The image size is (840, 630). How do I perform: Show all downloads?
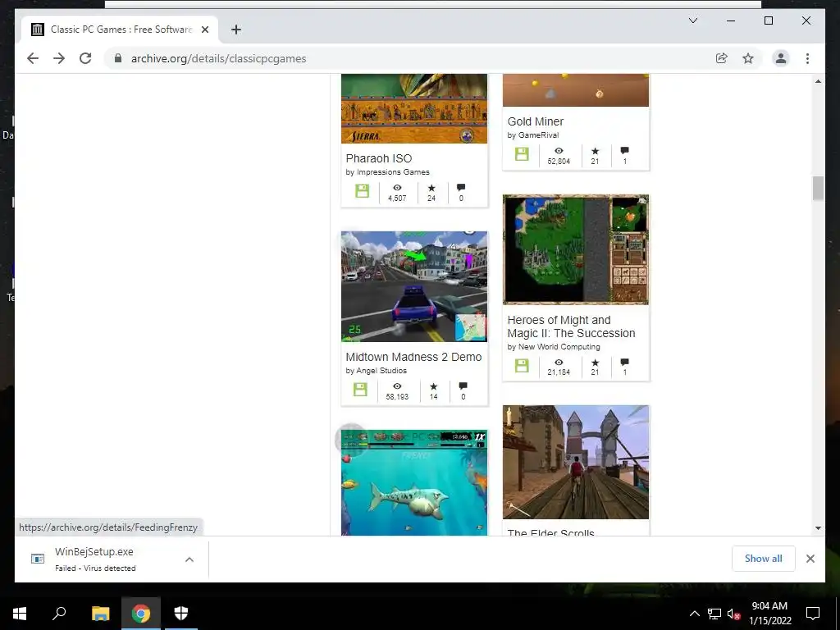coord(764,559)
